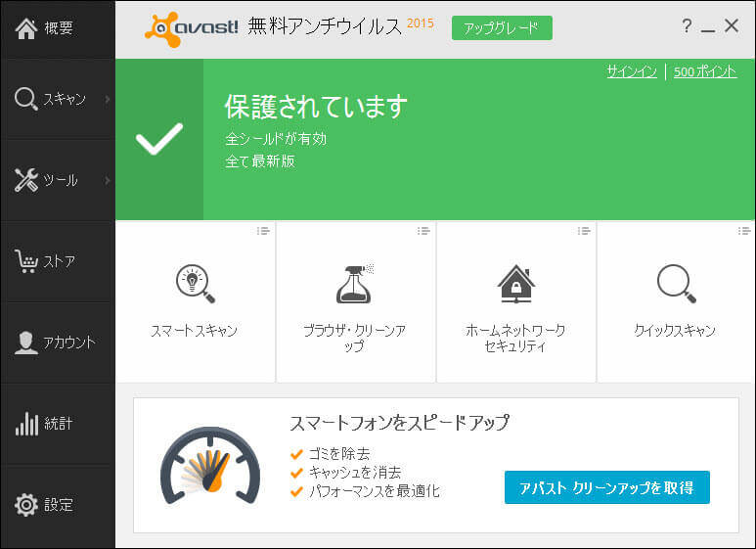Click the ストア shopping cart icon
The height and width of the screenshot is (549, 756).
pyautogui.click(x=26, y=261)
